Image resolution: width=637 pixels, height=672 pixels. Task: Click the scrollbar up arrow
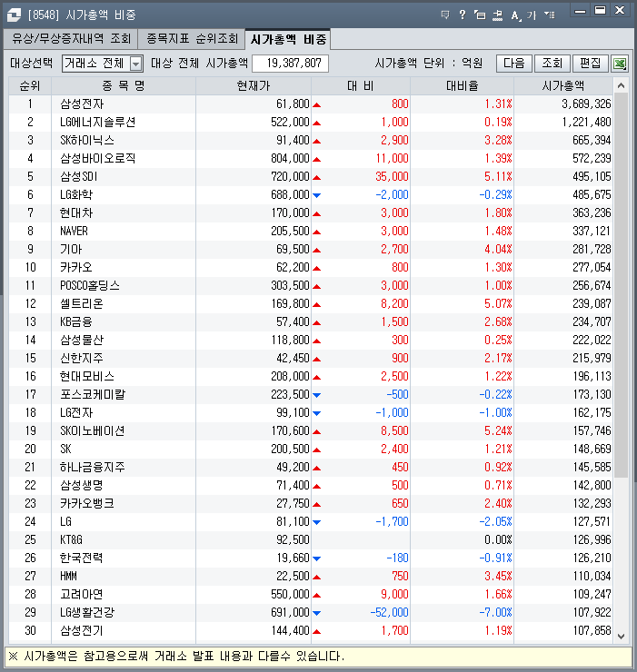[621, 86]
